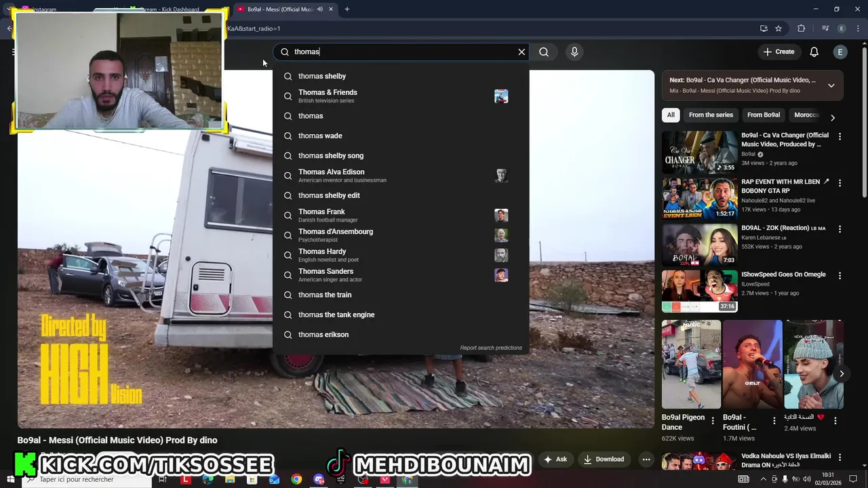The width and height of the screenshot is (868, 488).
Task: Open the Nahoule82 channel name link
Action: point(778,201)
